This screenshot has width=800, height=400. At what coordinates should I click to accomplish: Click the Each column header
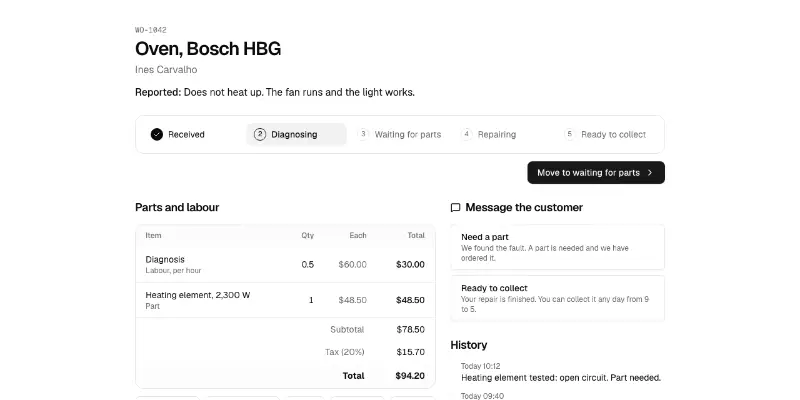pyautogui.click(x=358, y=236)
